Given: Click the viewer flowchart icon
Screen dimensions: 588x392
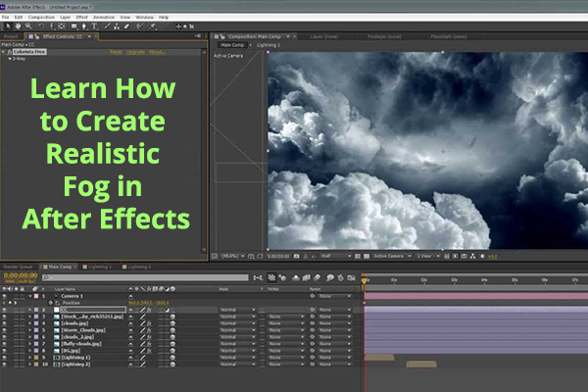Looking at the screenshot, I should pos(473,256).
